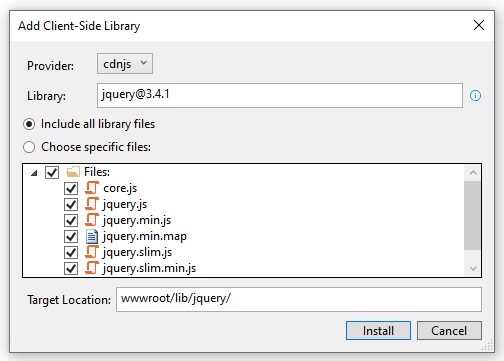Click the jquery.slim.js script file icon
Viewport: 504px width, 361px height.
(x=92, y=252)
